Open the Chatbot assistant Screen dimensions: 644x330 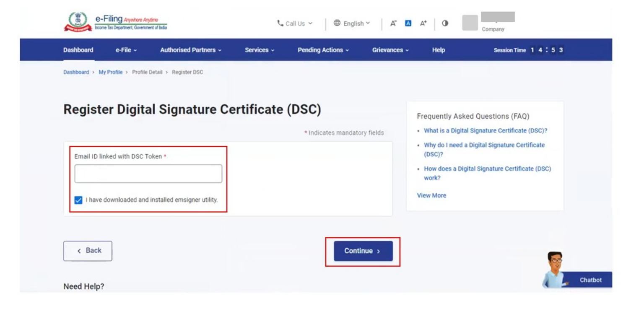pyautogui.click(x=592, y=280)
